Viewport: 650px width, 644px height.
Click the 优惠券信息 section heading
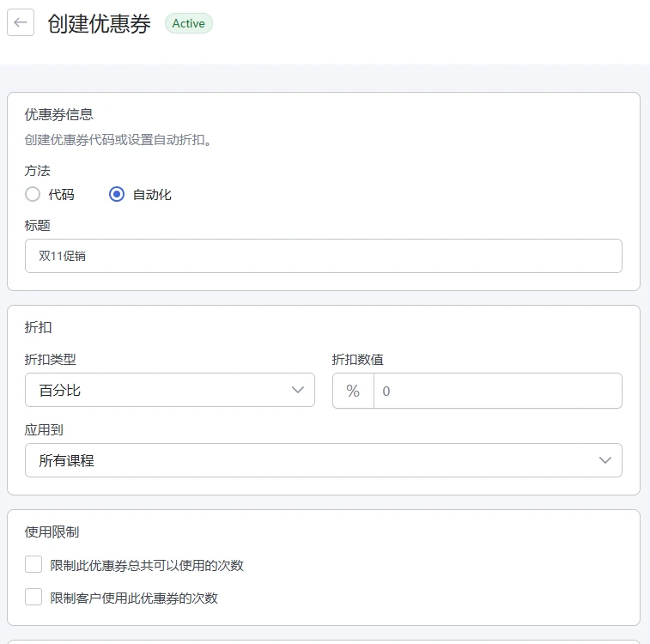(x=59, y=114)
